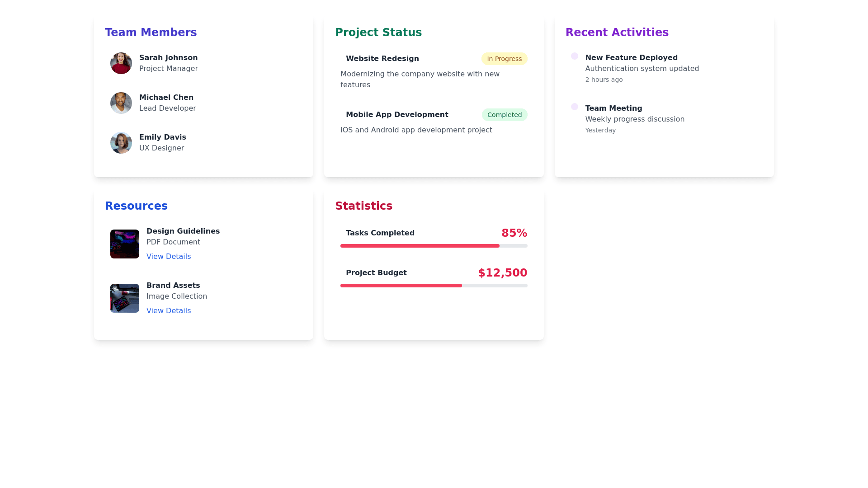Click the In Progress status badge

coord(504,59)
